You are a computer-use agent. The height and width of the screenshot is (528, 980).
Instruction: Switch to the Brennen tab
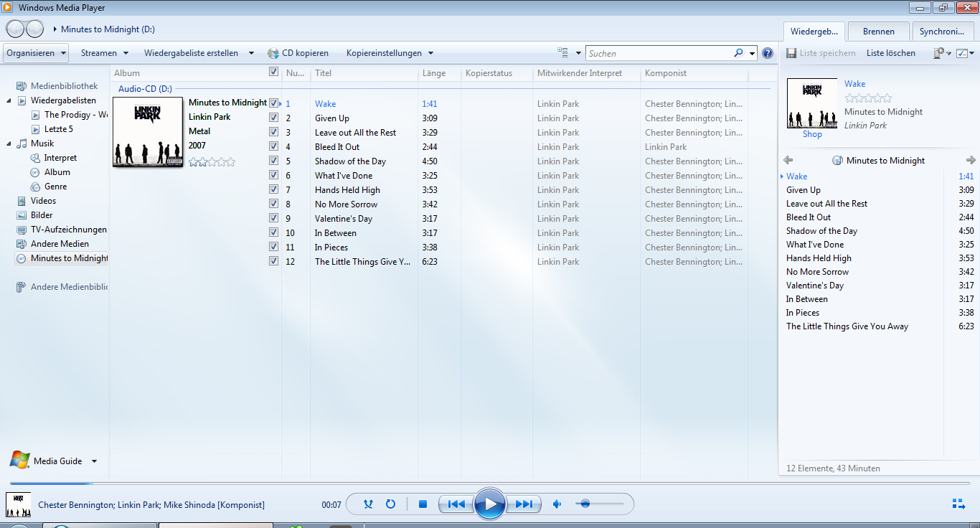pyautogui.click(x=879, y=32)
